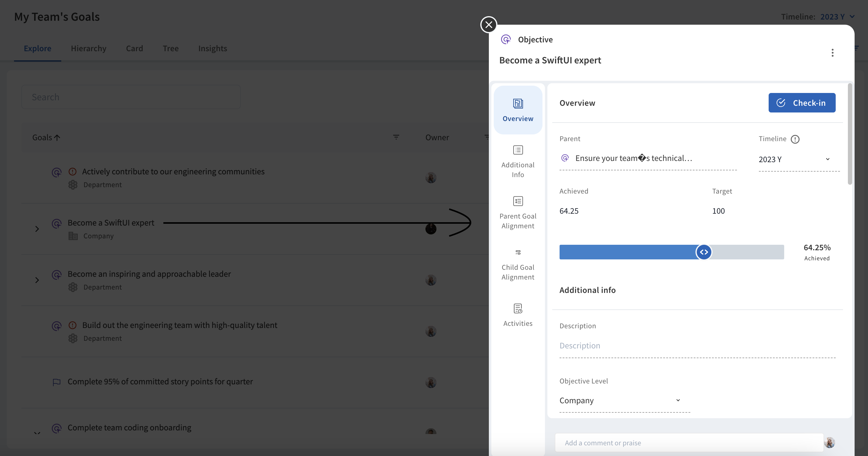Click the Check-in button
868x456 pixels.
[802, 103]
